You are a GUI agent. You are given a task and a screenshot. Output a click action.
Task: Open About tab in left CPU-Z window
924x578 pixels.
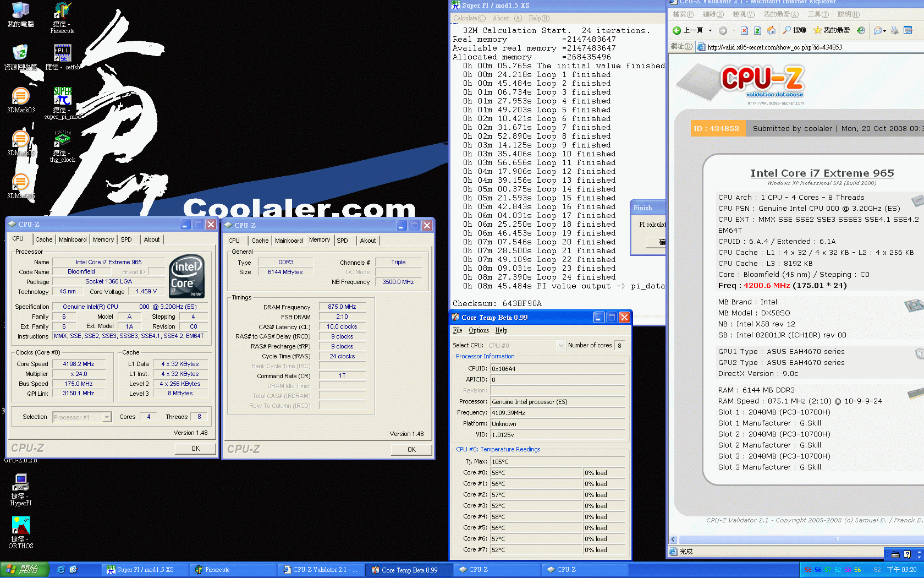click(x=152, y=239)
